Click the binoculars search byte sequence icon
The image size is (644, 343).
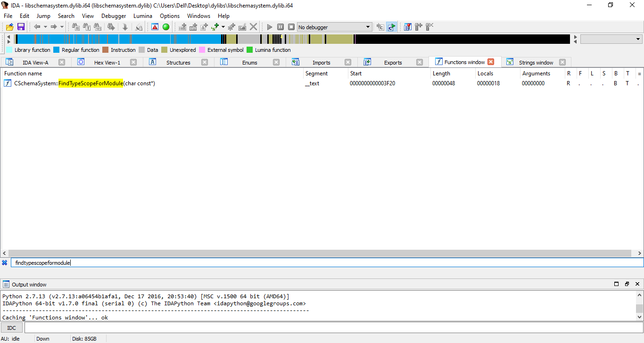[x=98, y=27]
